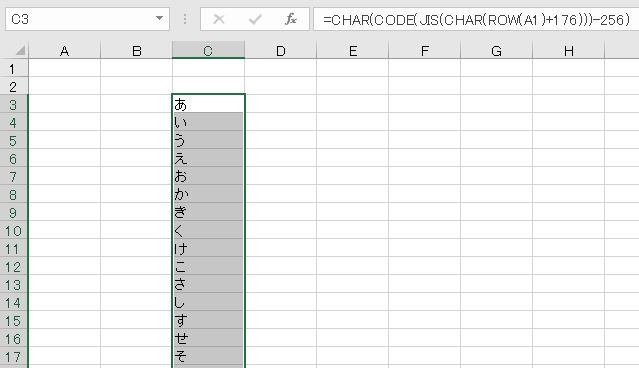Select column A header
The image size is (639, 368).
click(x=64, y=51)
